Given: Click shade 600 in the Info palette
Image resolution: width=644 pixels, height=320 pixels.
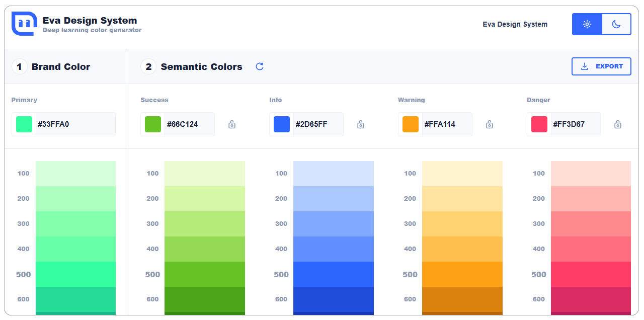Looking at the screenshot, I should (x=333, y=299).
